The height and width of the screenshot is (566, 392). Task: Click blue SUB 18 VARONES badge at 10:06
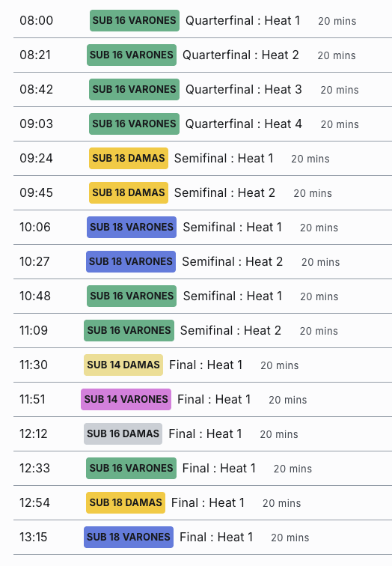tap(132, 227)
